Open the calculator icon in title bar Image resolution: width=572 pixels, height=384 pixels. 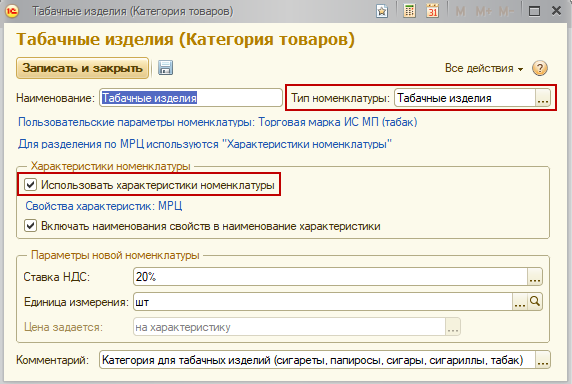409,11
